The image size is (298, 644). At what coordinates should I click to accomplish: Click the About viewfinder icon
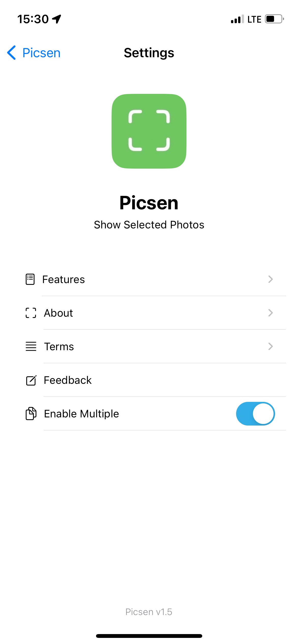(x=31, y=313)
